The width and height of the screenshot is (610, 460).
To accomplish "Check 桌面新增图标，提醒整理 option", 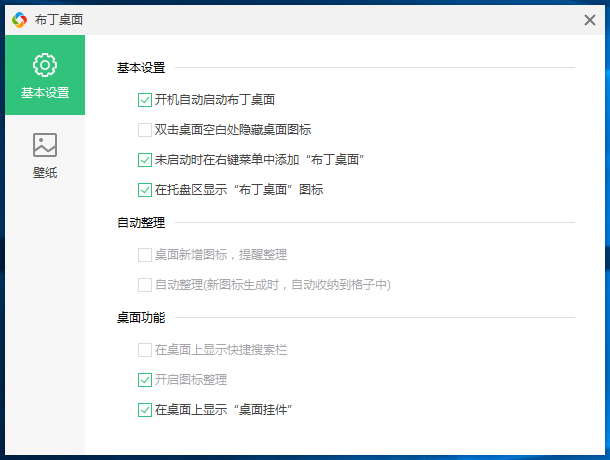I will (145, 255).
